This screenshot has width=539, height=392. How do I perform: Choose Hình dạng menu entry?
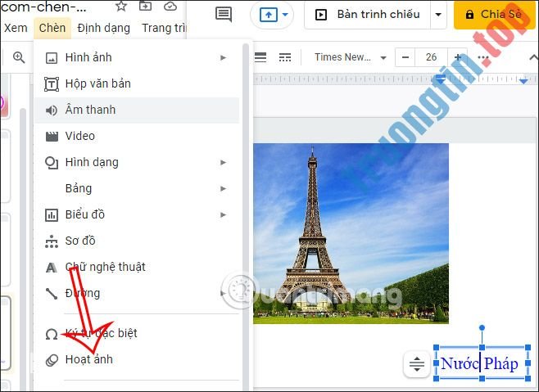click(x=137, y=162)
